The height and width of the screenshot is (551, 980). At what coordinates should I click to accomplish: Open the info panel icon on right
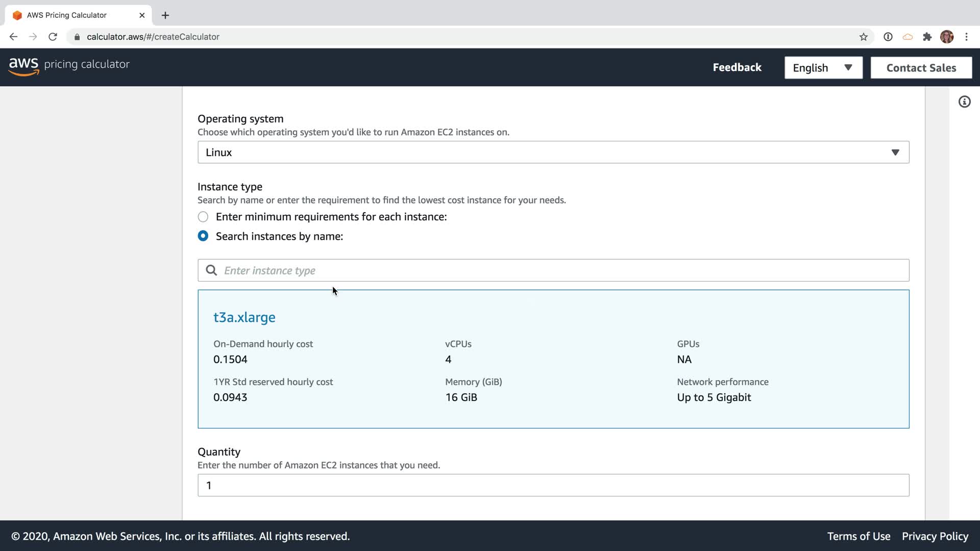pyautogui.click(x=964, y=102)
